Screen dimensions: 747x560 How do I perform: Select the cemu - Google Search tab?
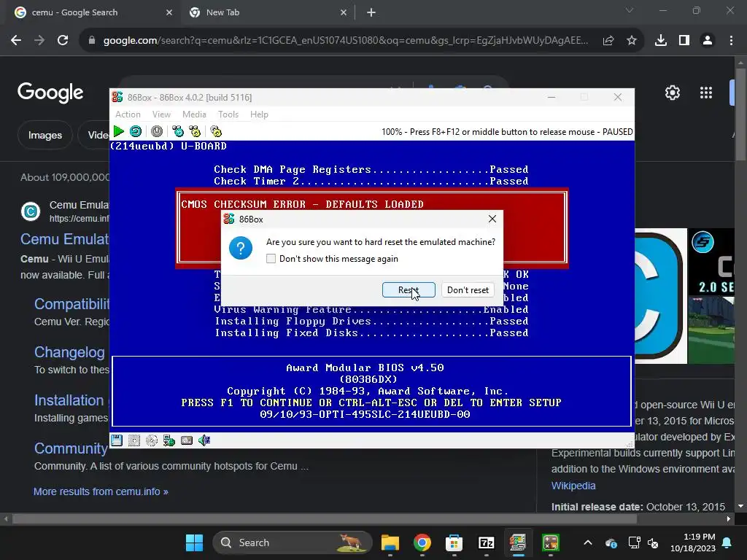[x=93, y=13]
